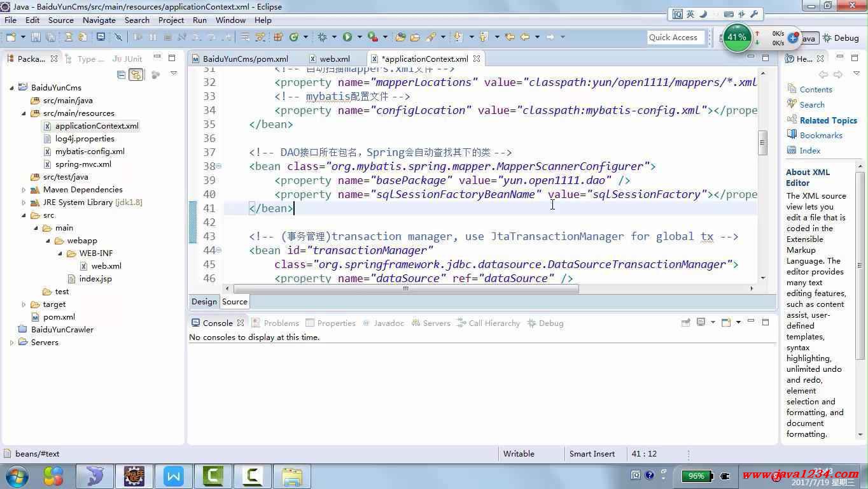868x489 pixels.
Task: Click the Last Edit Location toolbar icon
Action: pyautogui.click(x=510, y=37)
